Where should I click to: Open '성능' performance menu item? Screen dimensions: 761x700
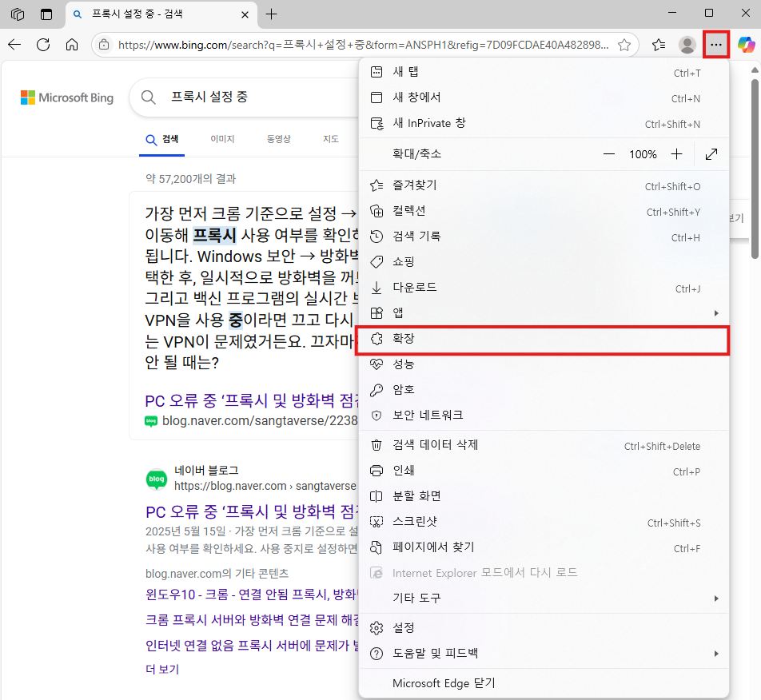pyautogui.click(x=544, y=364)
